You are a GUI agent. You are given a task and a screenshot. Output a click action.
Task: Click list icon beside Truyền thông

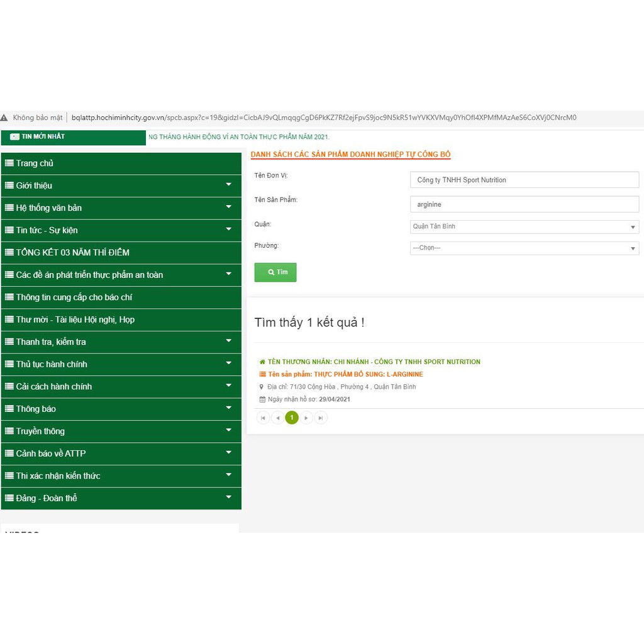[9, 431]
